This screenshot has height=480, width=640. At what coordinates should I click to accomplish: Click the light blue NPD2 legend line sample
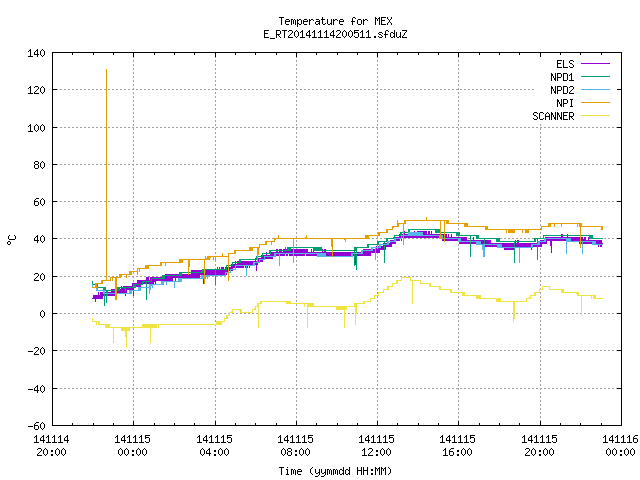click(595, 90)
